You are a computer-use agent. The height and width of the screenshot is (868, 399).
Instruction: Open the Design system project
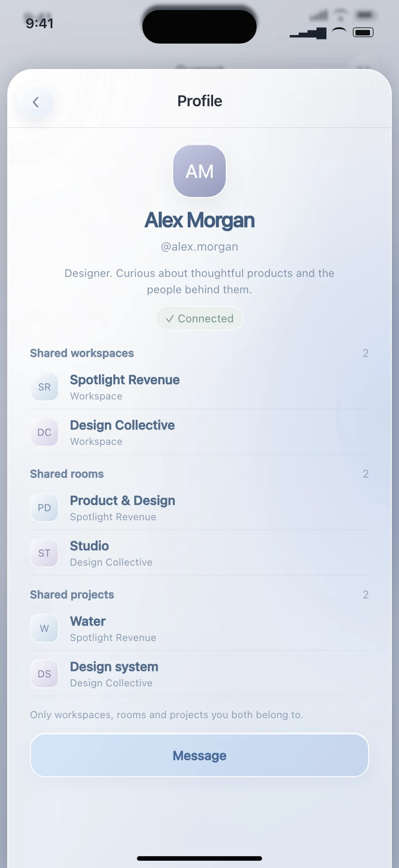(x=199, y=674)
